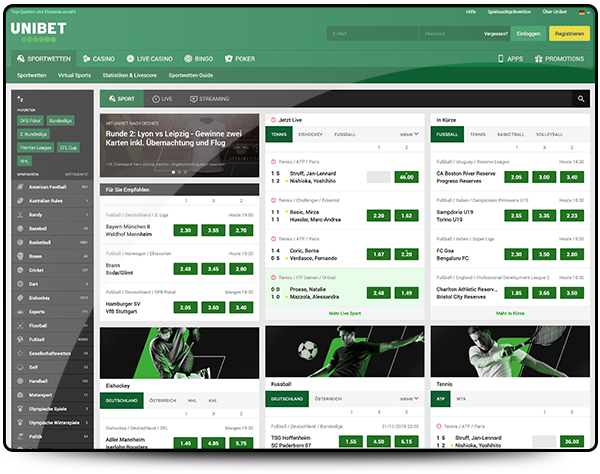Select the Sportwetten main tab

click(44, 59)
